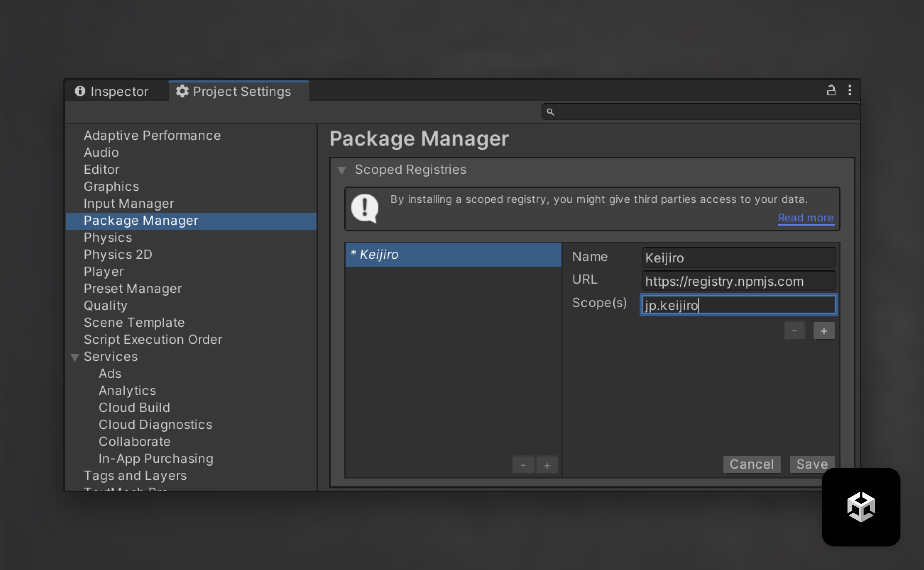Add a new scope with plus button
Screen dimensions: 924x570
coord(824,331)
